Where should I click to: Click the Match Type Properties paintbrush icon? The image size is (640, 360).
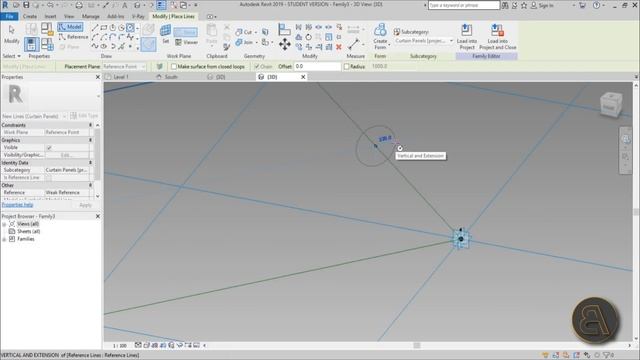coord(227,47)
